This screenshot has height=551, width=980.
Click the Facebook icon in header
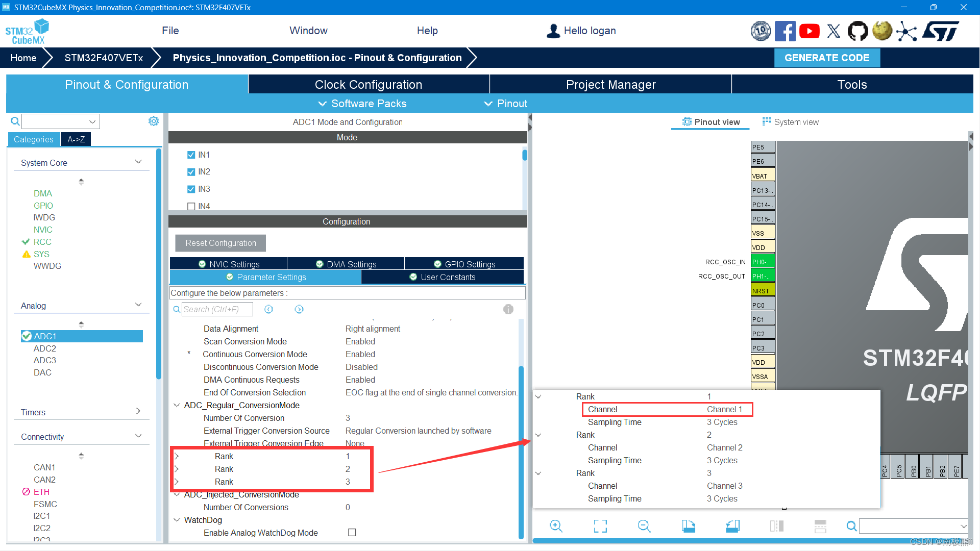pos(785,31)
